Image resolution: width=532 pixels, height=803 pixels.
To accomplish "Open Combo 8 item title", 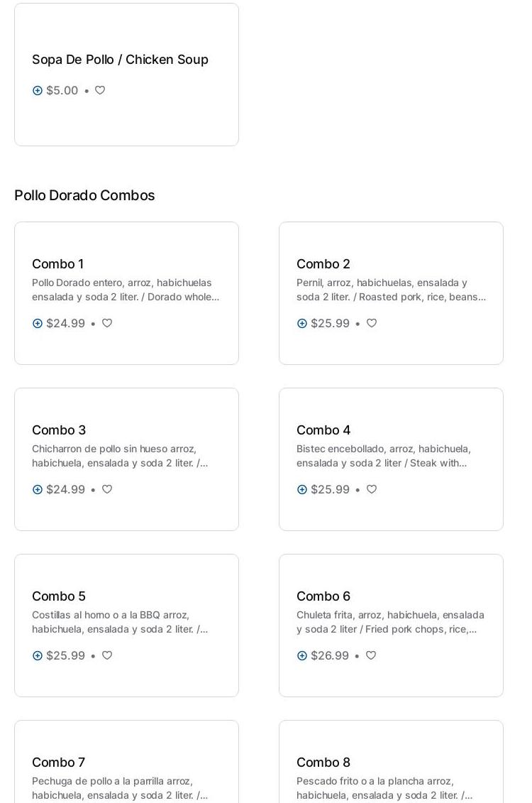I will tap(323, 763).
